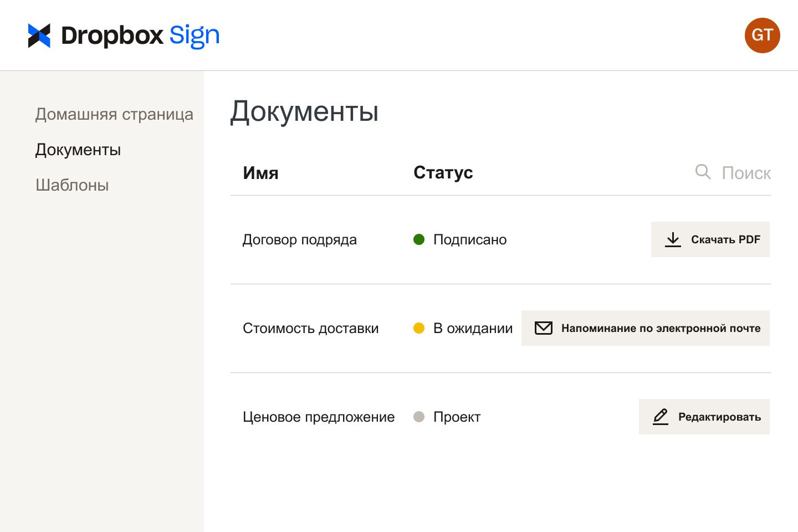Image resolution: width=798 pixels, height=532 pixels.
Task: Select the Документы sidebar item
Action: pos(78,150)
